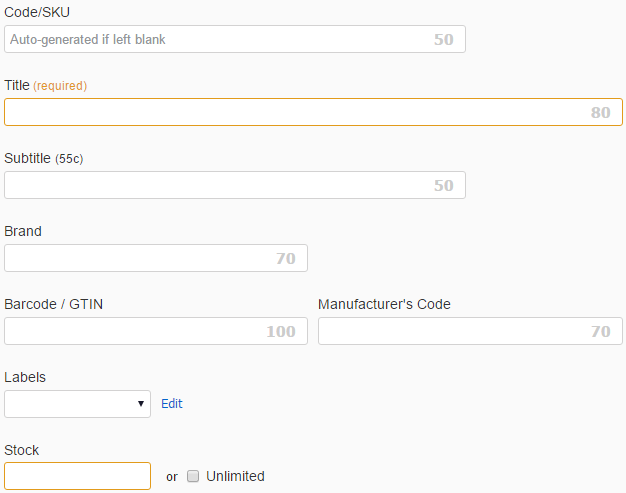The width and height of the screenshot is (626, 493).
Task: Click the Code/SKU field label
Action: (37, 12)
